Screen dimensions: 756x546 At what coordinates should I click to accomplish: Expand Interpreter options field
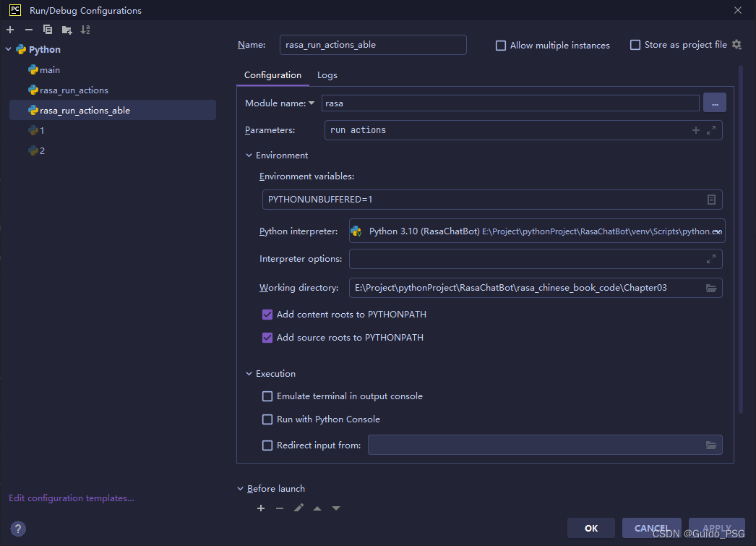click(x=711, y=259)
